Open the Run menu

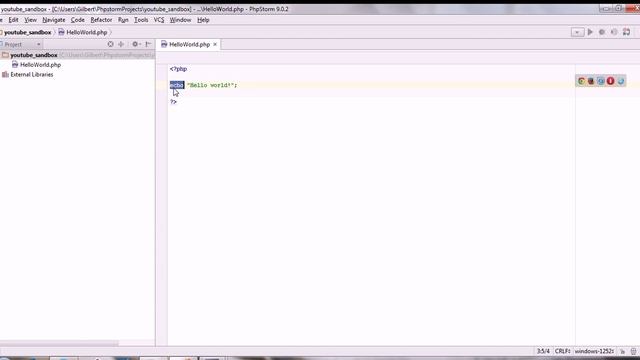(123, 20)
